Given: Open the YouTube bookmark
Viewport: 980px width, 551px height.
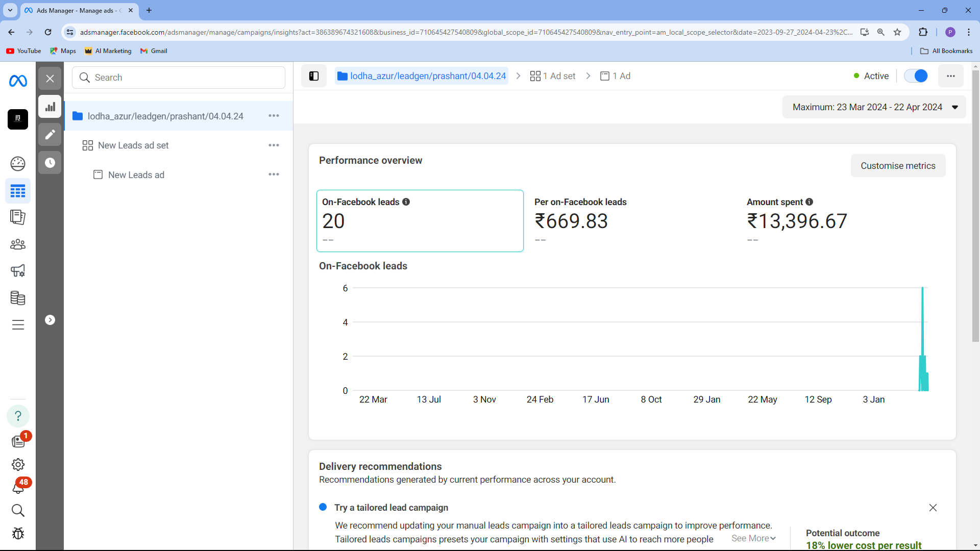Looking at the screenshot, I should [23, 51].
